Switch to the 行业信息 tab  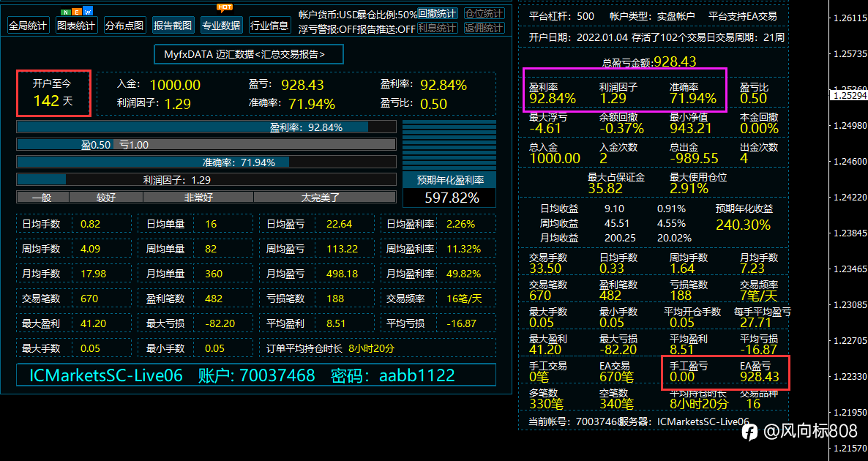coord(269,26)
